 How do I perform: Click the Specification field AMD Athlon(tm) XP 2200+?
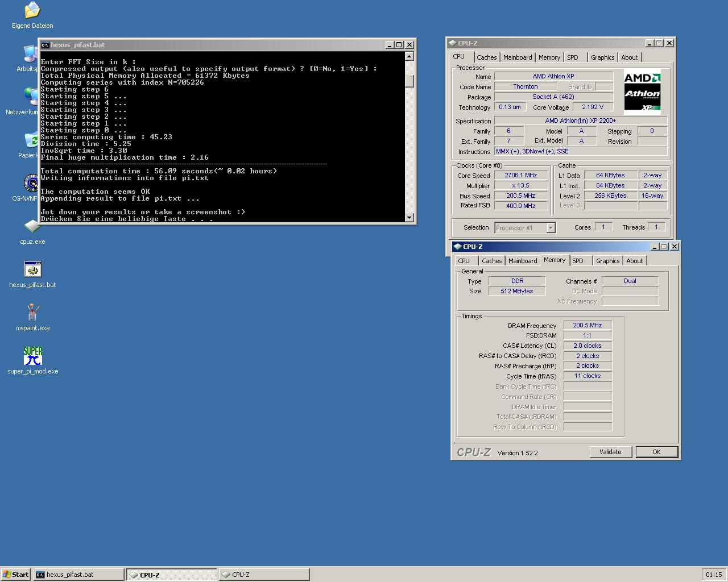coord(580,120)
